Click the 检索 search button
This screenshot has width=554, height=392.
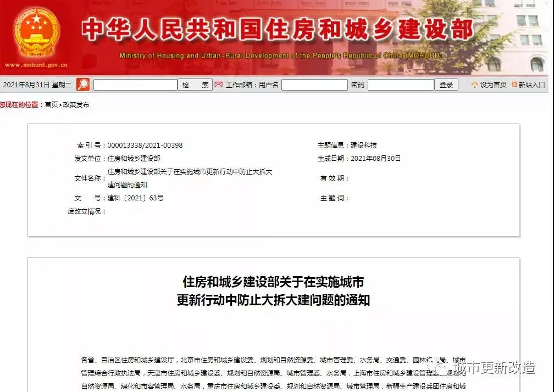tap(195, 85)
